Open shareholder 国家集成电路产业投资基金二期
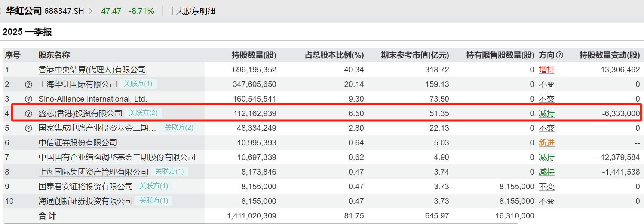 (x=97, y=128)
